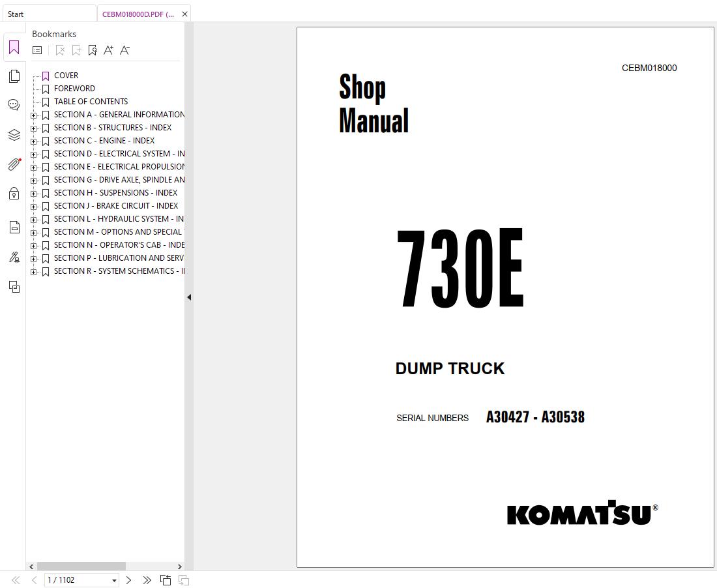This screenshot has height=588, width=717.
Task: Click the add new bookmark icon
Action: (x=76, y=50)
